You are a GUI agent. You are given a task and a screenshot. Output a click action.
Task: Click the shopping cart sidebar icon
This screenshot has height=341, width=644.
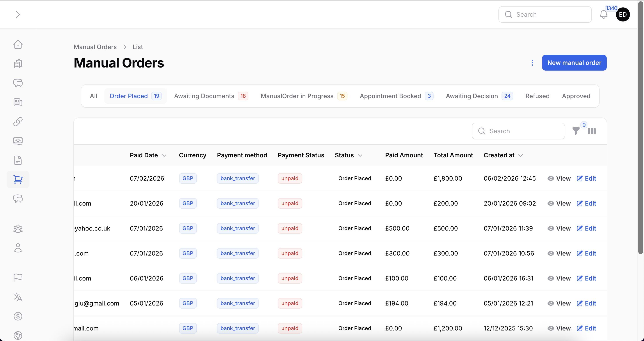[x=18, y=179]
